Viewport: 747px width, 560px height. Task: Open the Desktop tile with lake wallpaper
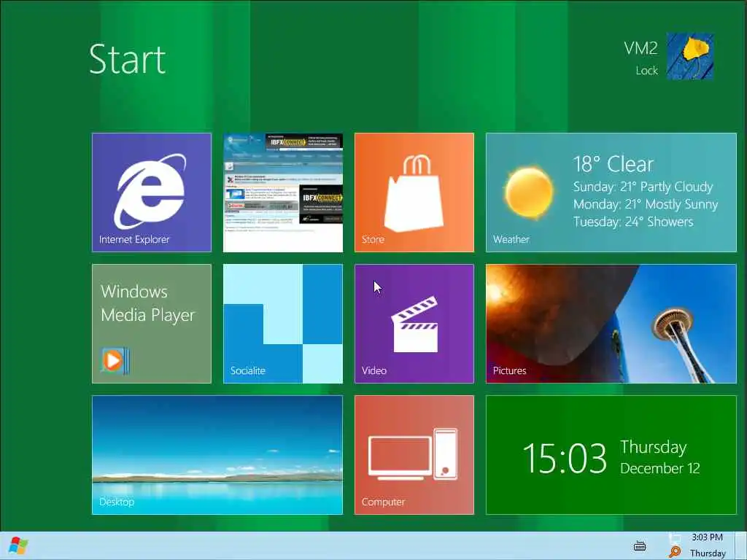[x=217, y=455]
